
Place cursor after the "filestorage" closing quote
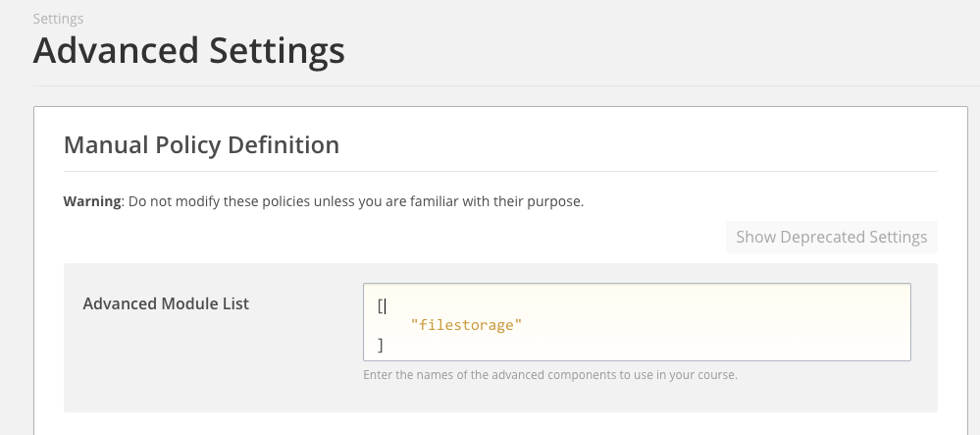pos(523,324)
